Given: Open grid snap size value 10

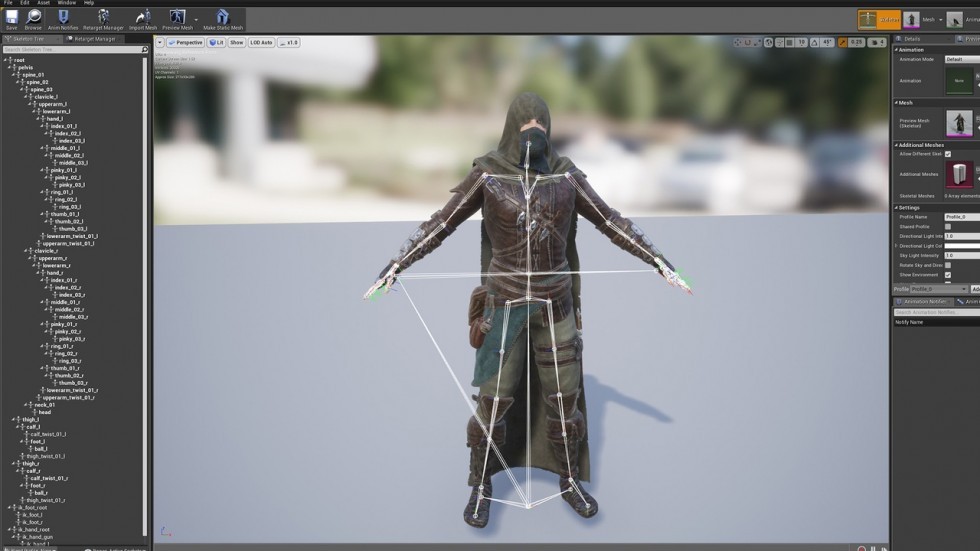Looking at the screenshot, I should [x=801, y=42].
